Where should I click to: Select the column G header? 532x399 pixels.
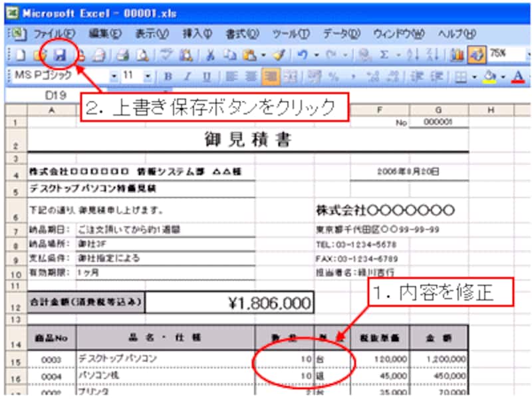click(x=439, y=110)
